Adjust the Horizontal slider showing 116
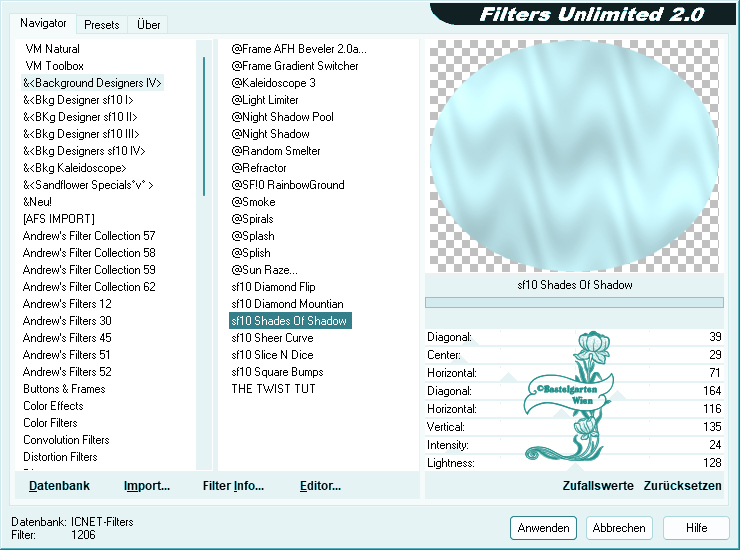 tap(574, 409)
